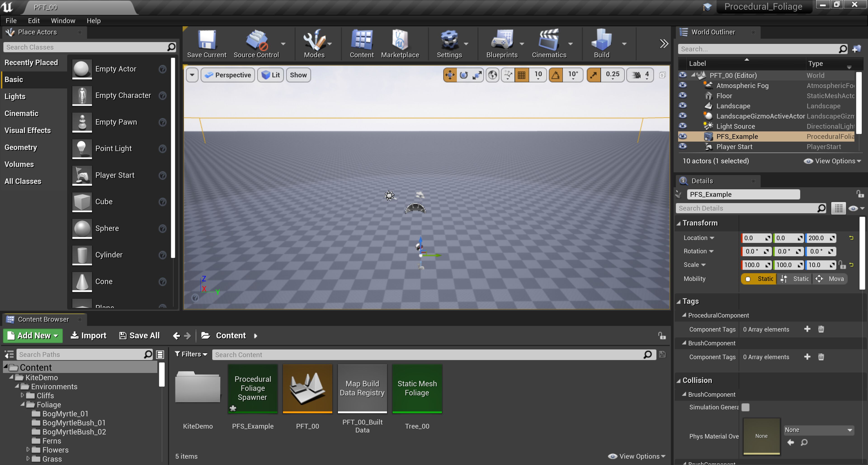Toggle visibility of Light Source actor
The height and width of the screenshot is (465, 868).
coord(683,126)
